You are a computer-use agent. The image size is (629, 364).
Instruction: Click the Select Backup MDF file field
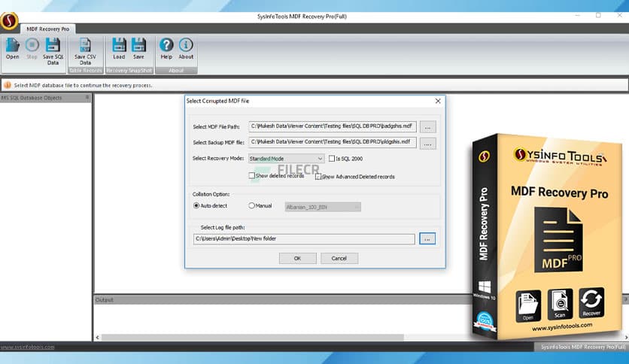332,142
